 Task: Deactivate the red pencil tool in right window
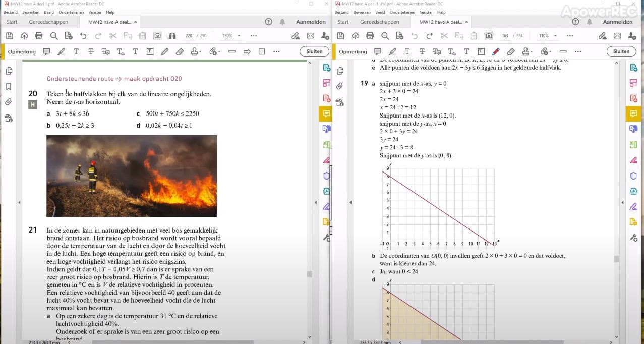[496, 51]
